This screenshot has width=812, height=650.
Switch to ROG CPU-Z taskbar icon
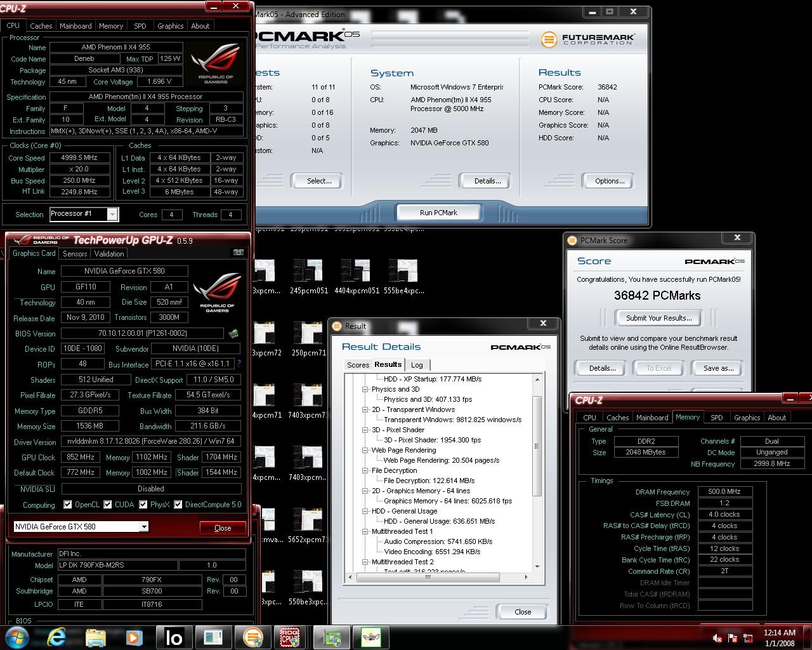(x=291, y=637)
